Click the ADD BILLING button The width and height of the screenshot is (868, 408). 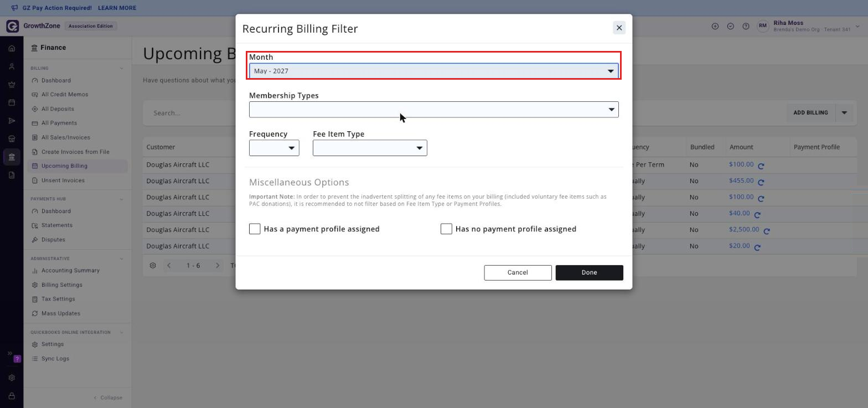pos(811,113)
